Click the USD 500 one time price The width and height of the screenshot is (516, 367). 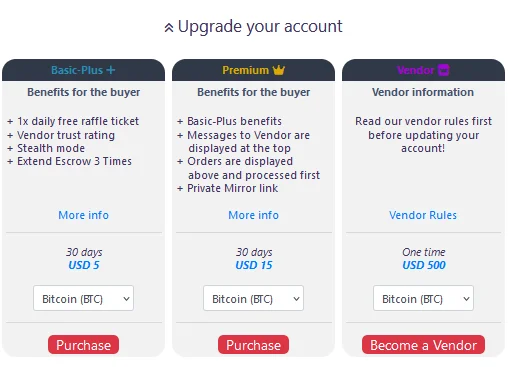point(424,265)
